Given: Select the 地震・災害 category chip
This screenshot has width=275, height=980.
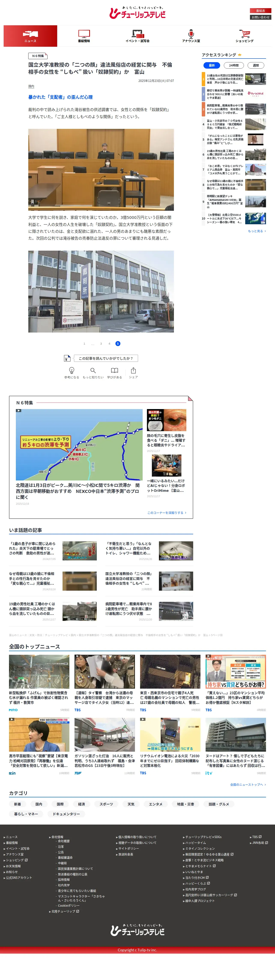Looking at the screenshot, I should tap(185, 804).
